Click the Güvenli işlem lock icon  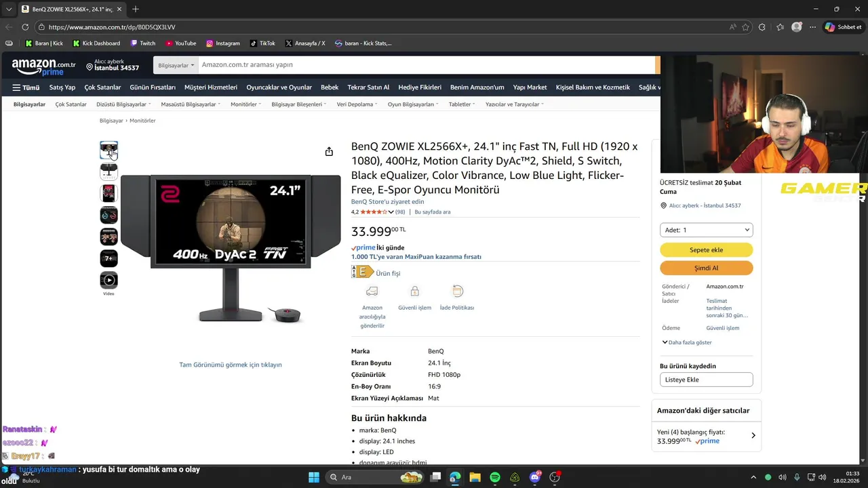coord(414,291)
